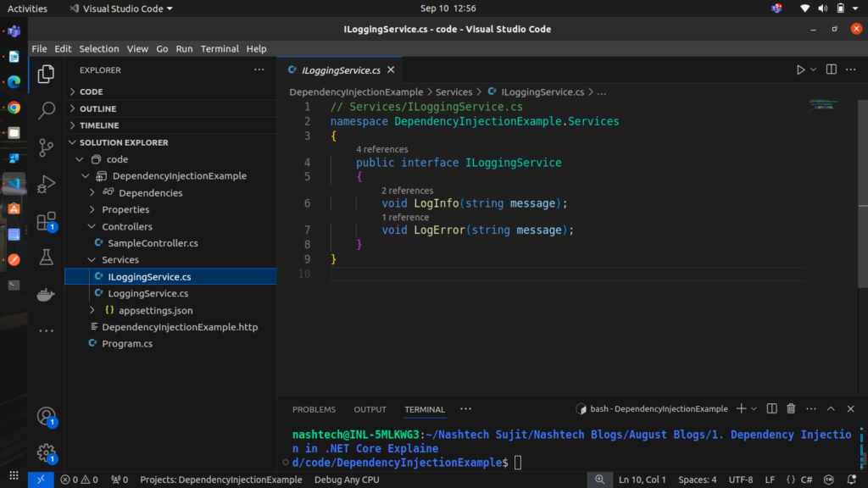Open the Terminal menu
Image resolution: width=868 pixels, height=488 pixels.
click(220, 49)
